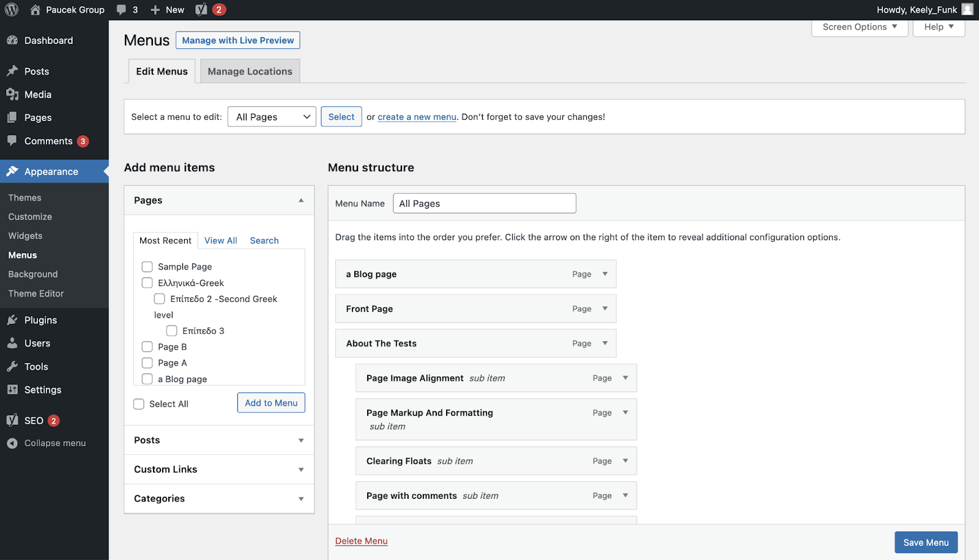Click the Save Menu button

(x=926, y=542)
